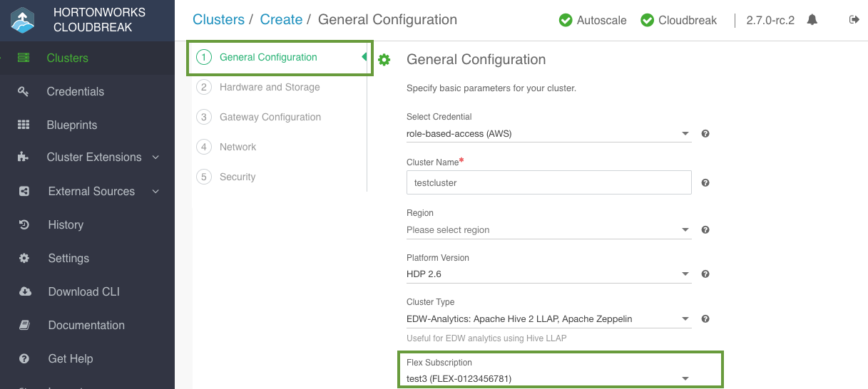Expand the External Sources submenu

[155, 191]
